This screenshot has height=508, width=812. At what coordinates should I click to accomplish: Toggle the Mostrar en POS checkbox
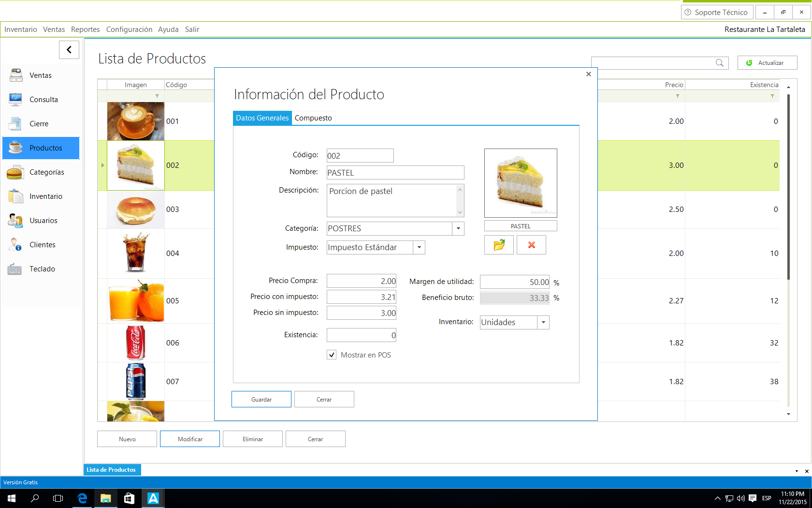coord(332,355)
